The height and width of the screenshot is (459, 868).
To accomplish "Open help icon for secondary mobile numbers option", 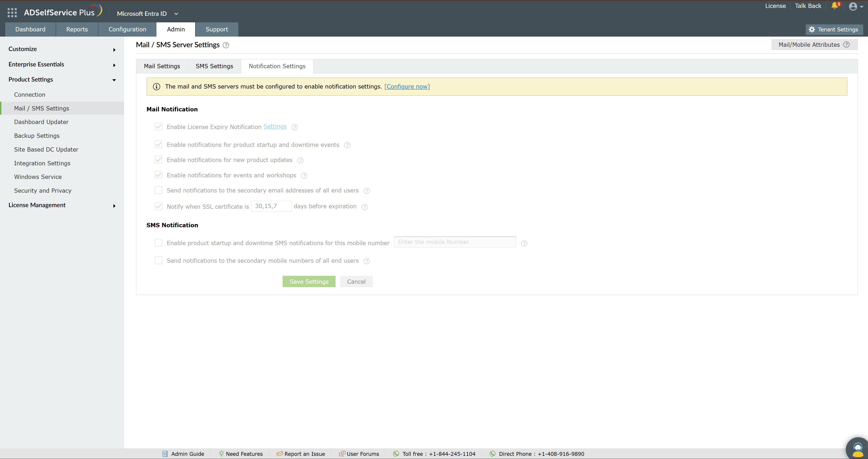I will 367,261.
